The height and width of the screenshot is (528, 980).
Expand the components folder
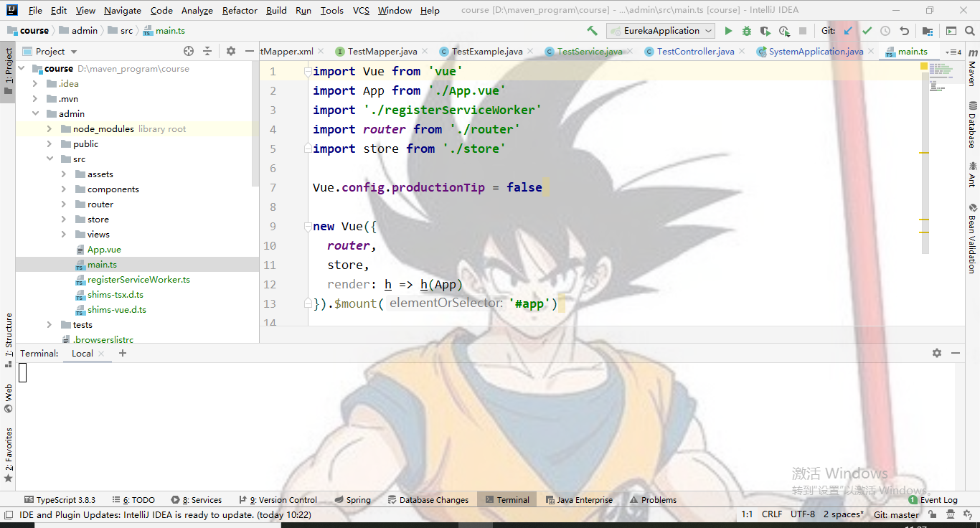63,189
